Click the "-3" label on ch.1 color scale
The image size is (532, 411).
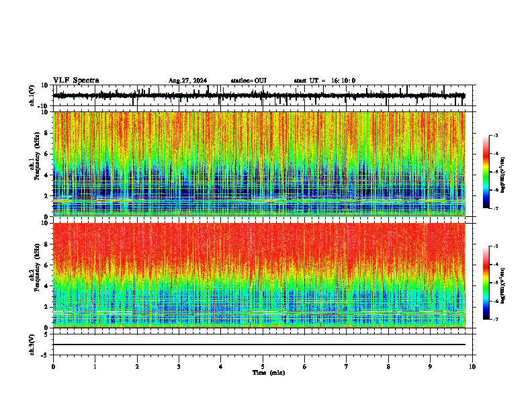[x=495, y=135]
